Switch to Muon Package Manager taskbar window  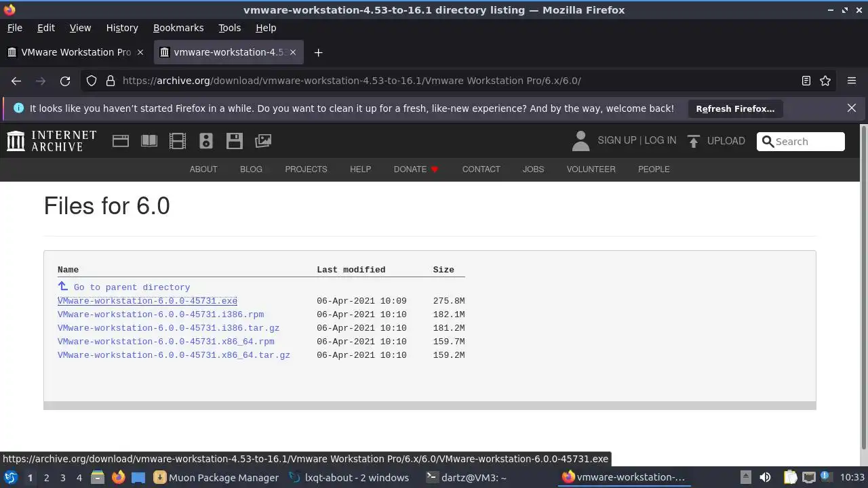pos(216,477)
